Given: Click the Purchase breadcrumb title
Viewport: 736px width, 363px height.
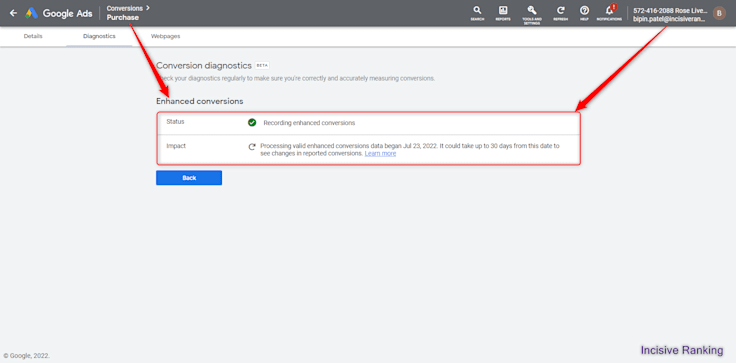Looking at the screenshot, I should coord(123,17).
